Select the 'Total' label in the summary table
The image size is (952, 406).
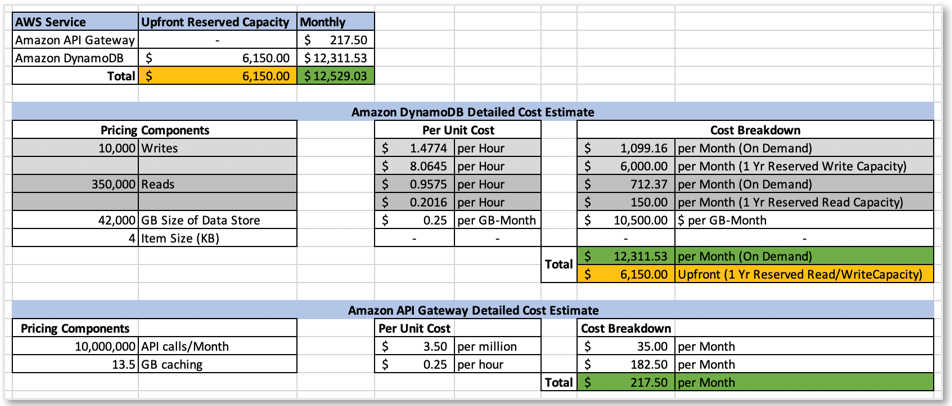coord(75,76)
